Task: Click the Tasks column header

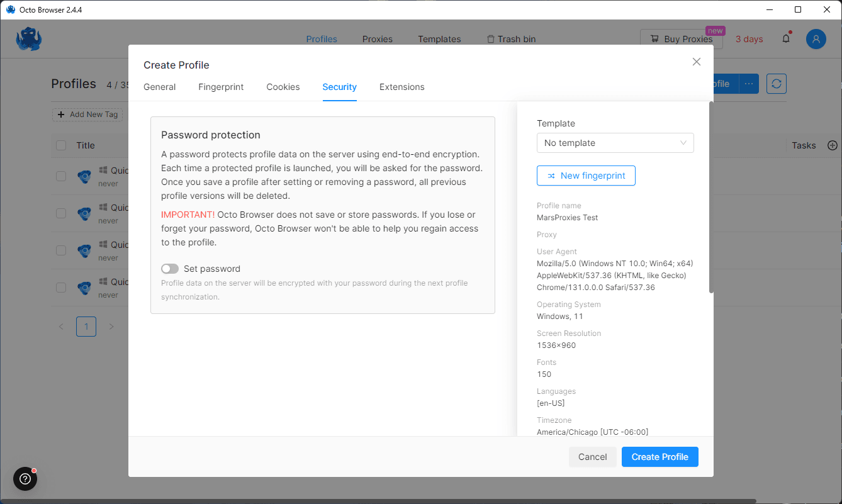Action: click(x=804, y=145)
